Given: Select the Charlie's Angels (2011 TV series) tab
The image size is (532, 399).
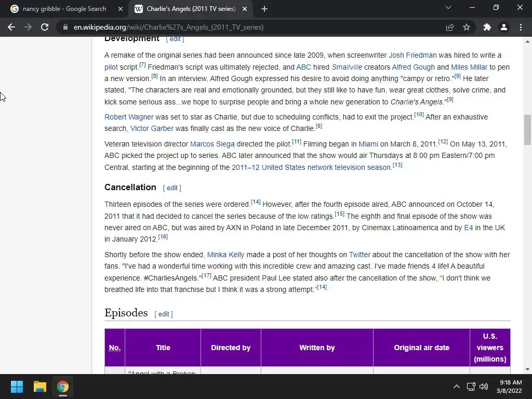Looking at the screenshot, I should coord(191,9).
